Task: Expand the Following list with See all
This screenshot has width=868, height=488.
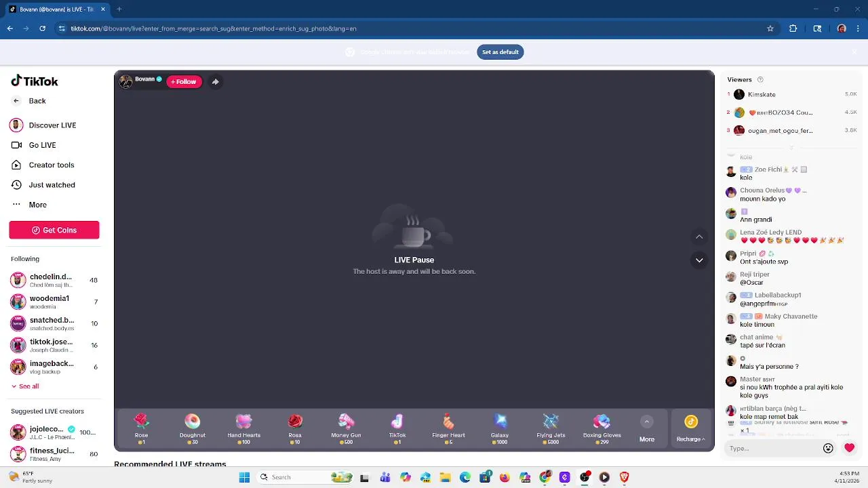Action: tap(25, 386)
